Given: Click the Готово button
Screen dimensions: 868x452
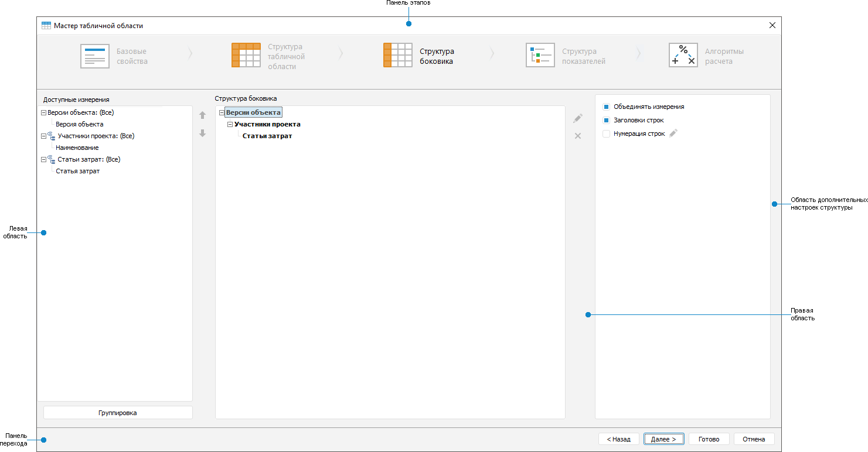Looking at the screenshot, I should click(x=709, y=439).
